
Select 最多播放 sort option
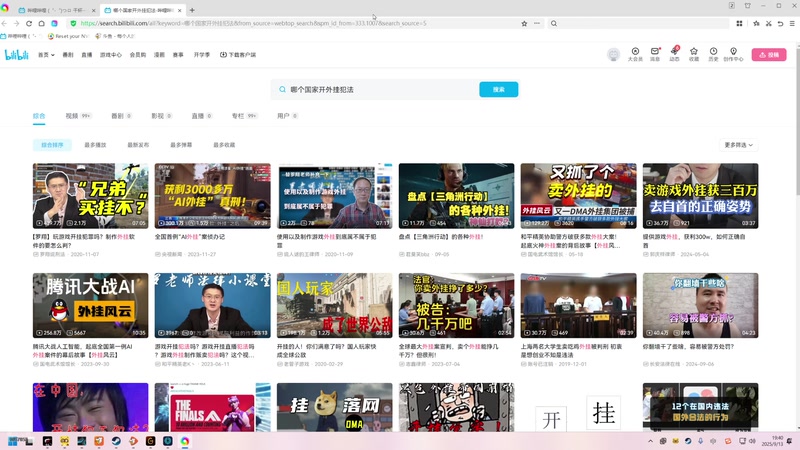(x=95, y=145)
